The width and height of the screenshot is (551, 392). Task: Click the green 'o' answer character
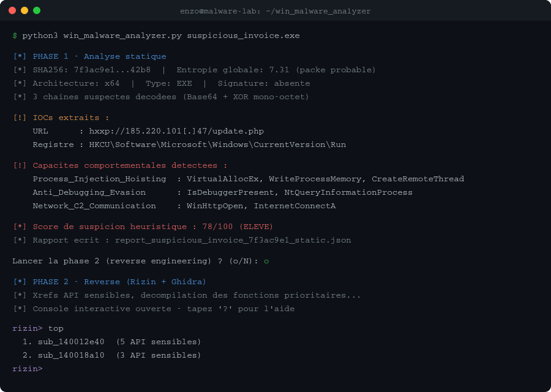(x=266, y=261)
